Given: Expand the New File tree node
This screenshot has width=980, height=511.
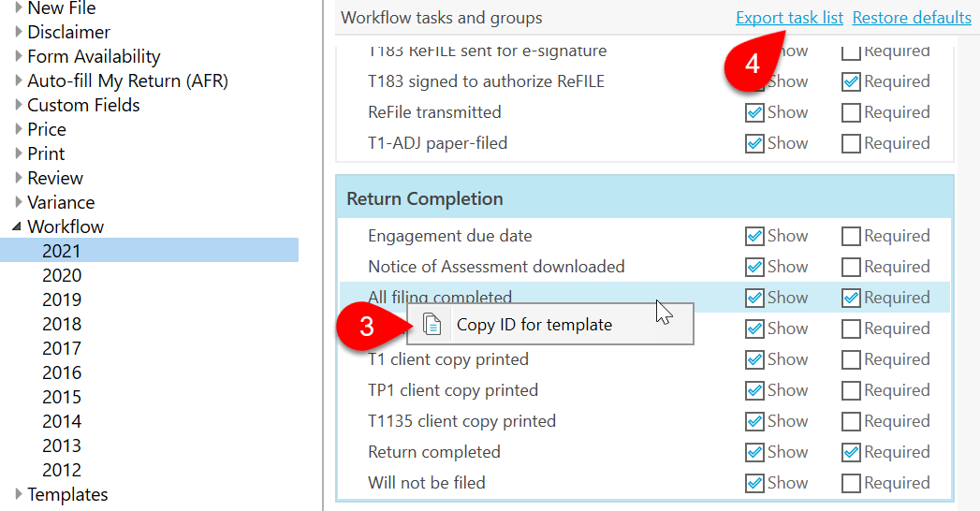Looking at the screenshot, I should pos(18,7).
